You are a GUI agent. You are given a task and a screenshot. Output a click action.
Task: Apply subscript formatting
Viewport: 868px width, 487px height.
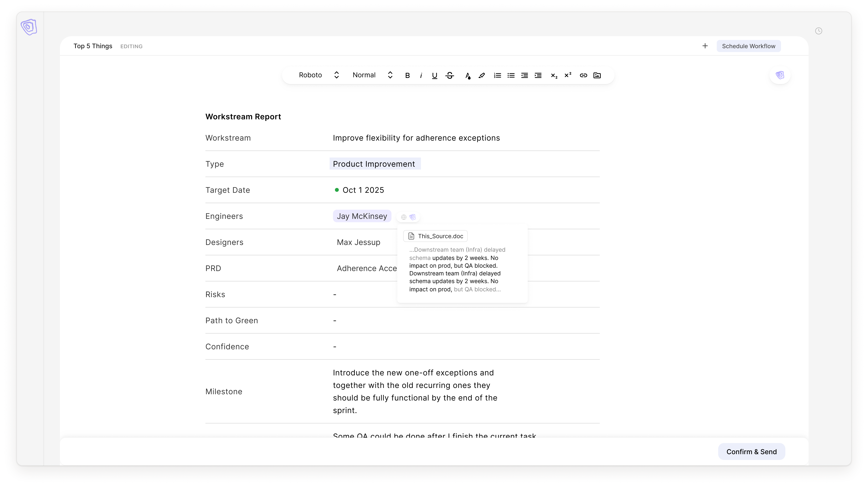(554, 75)
